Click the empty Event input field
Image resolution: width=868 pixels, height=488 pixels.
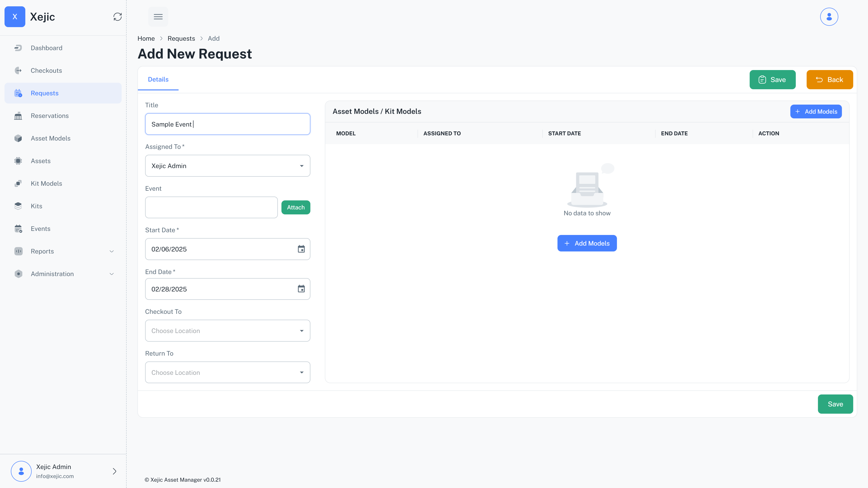pos(211,207)
